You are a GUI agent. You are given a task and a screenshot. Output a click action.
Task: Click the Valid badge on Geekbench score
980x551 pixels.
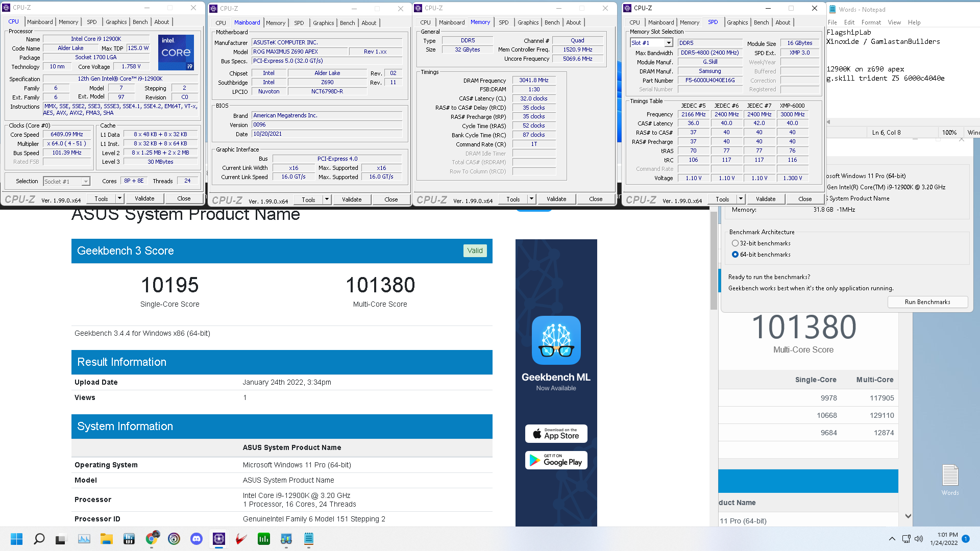point(475,251)
